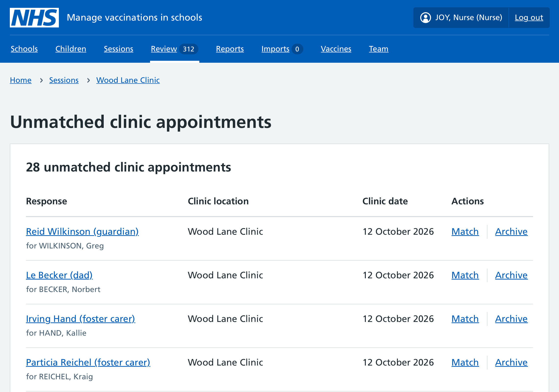This screenshot has height=392, width=559.
Task: Click 'for REICHEL, Kraig' text
Action: point(60,377)
